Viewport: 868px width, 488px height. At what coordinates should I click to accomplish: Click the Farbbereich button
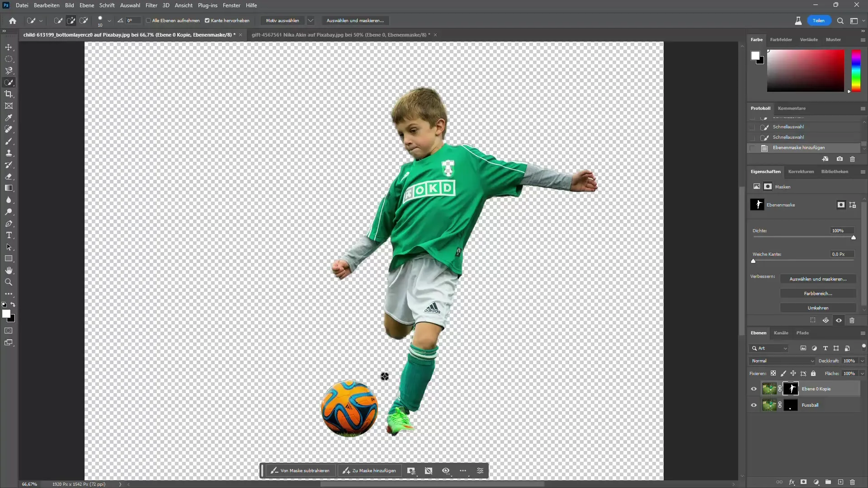pos(818,294)
